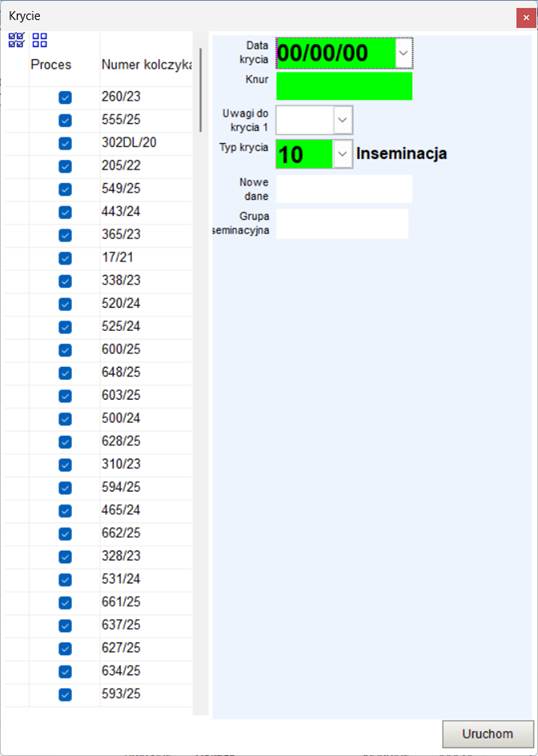Toggle the checkbox in row 302DL/20
This screenshot has width=538, height=756.
[x=65, y=143]
